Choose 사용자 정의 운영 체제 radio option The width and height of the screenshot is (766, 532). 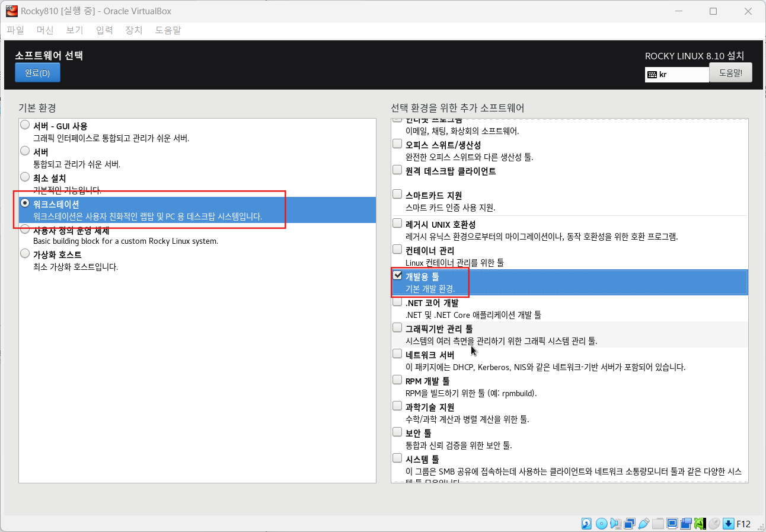tap(25, 229)
